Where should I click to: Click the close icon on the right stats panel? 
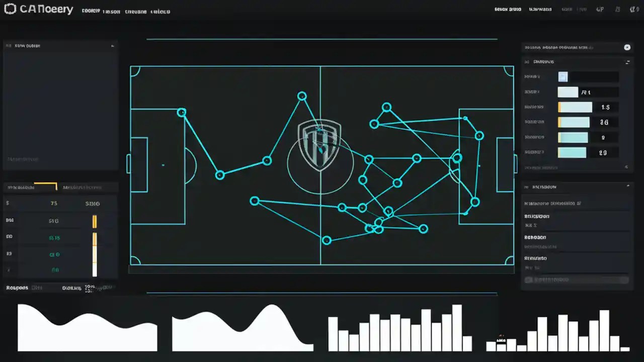point(627,47)
